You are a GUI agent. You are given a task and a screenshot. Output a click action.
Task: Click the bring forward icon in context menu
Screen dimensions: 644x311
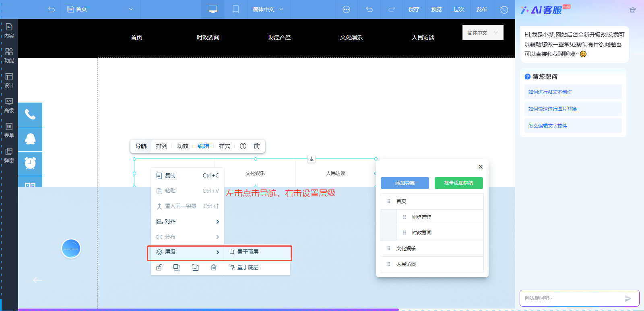tap(177, 268)
